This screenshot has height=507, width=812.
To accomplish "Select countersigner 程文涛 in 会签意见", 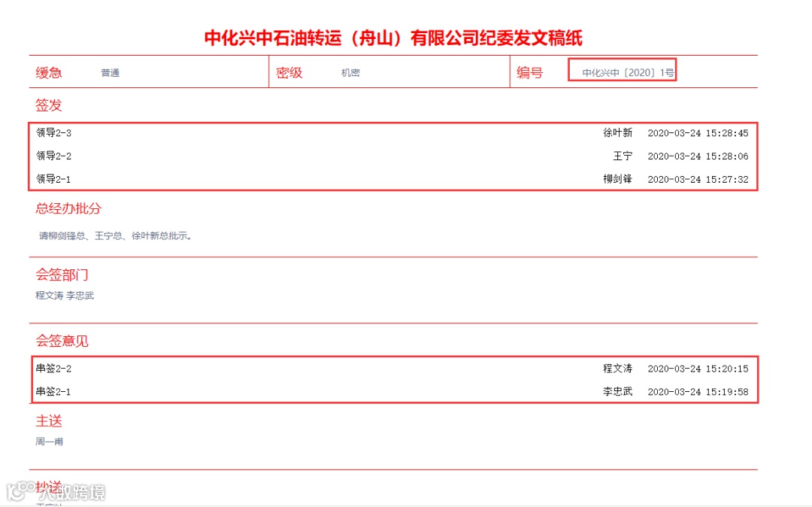I will (618, 369).
